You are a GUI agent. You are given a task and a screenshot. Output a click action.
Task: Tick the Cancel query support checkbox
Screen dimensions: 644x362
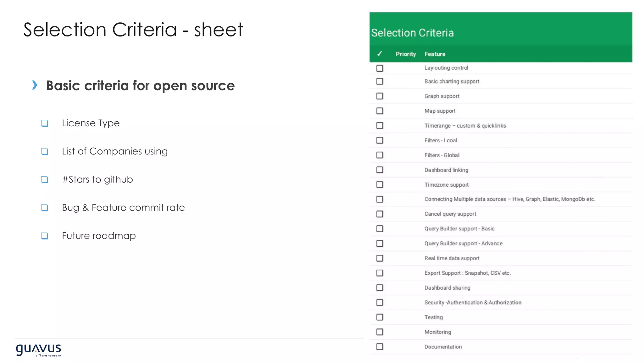380,214
